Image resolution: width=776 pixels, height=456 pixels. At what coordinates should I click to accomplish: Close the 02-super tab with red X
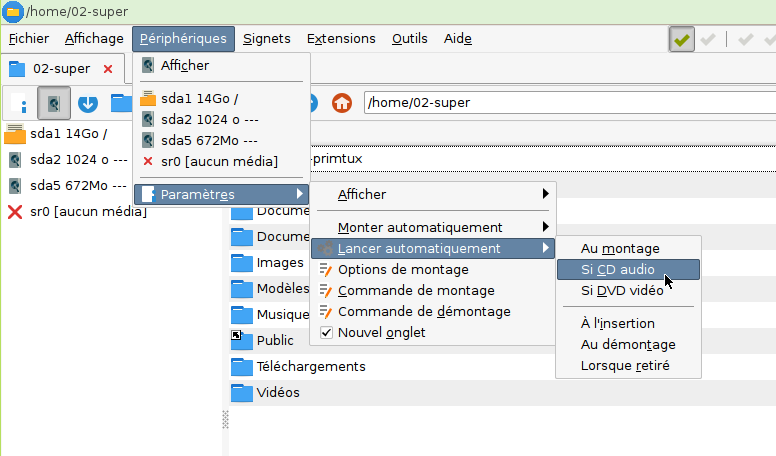coord(108,69)
